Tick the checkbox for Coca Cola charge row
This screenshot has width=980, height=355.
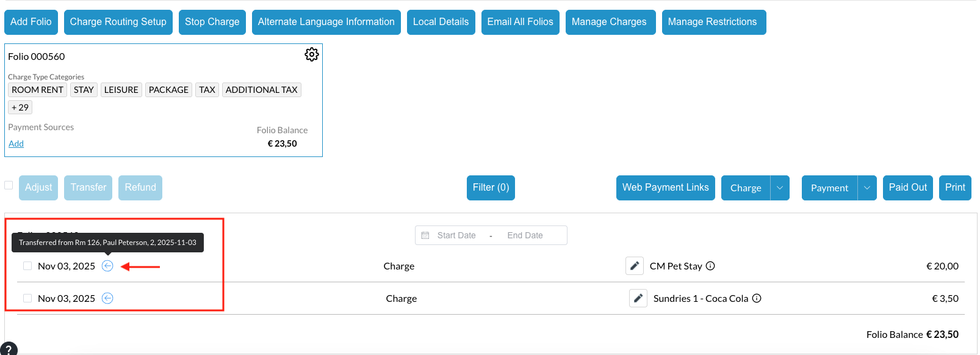(27, 298)
